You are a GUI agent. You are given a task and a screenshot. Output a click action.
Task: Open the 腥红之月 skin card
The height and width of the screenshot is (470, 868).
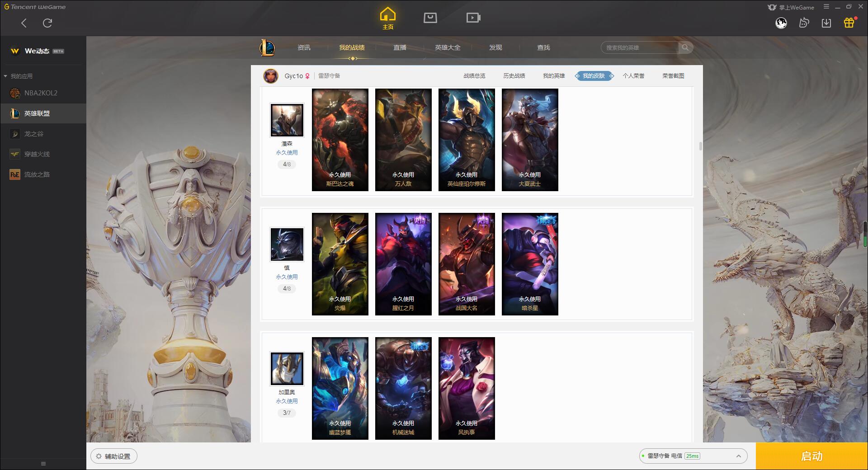pos(403,264)
